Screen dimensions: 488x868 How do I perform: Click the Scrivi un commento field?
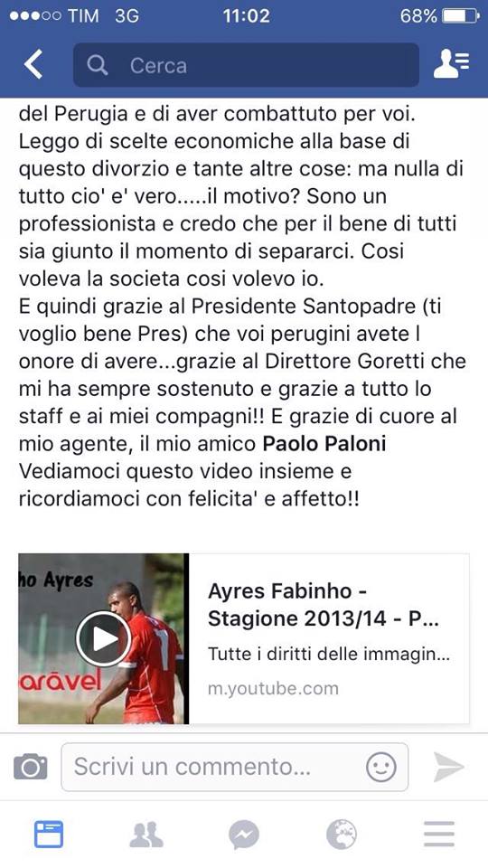[235, 768]
